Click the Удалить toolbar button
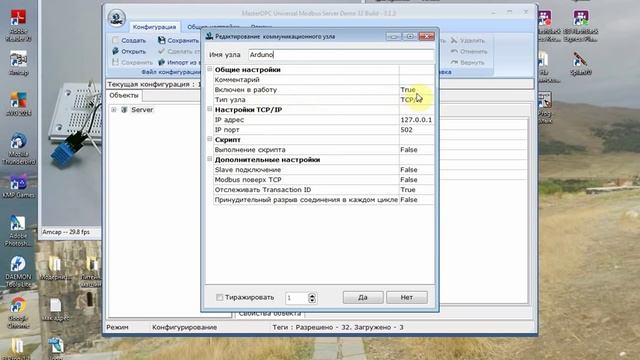Viewport: 640px width, 360px height. click(468, 40)
